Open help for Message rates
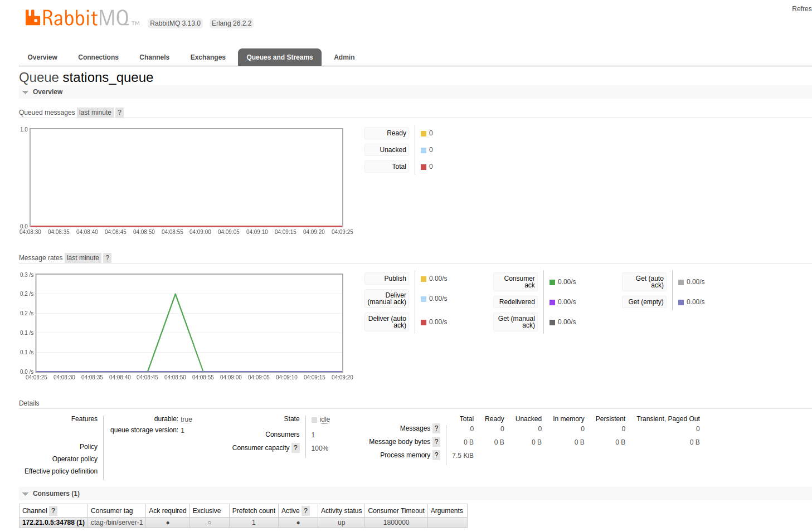The height and width of the screenshot is (532, 812). [x=108, y=258]
